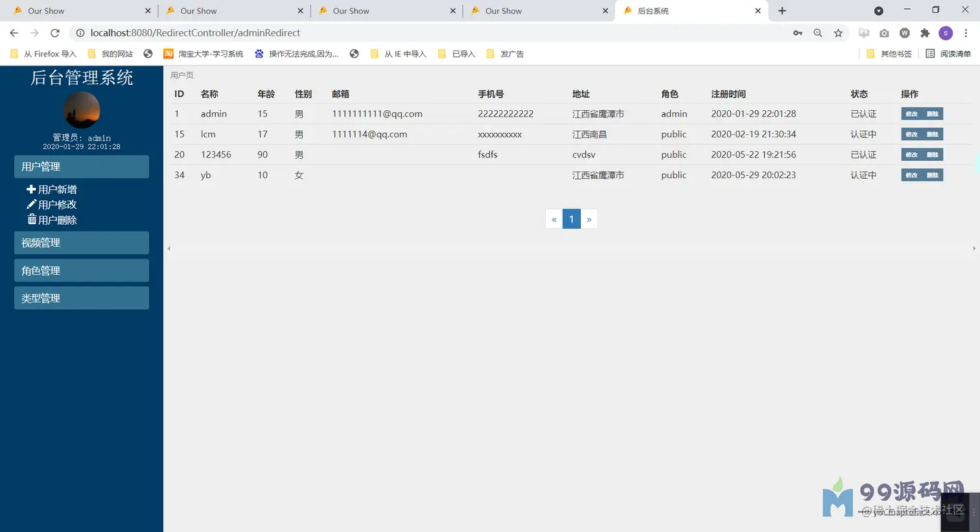Click the 用户页 breadcrumb text
980x532 pixels.
[182, 75]
